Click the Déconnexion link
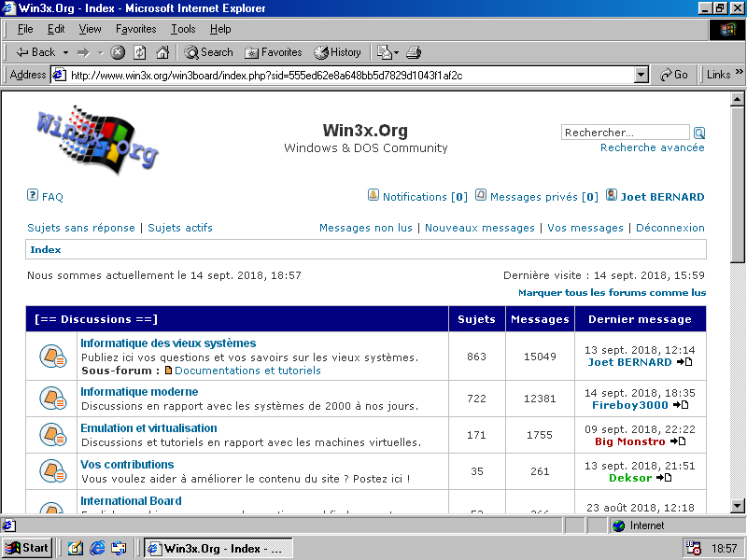This screenshot has width=747, height=560. (669, 228)
